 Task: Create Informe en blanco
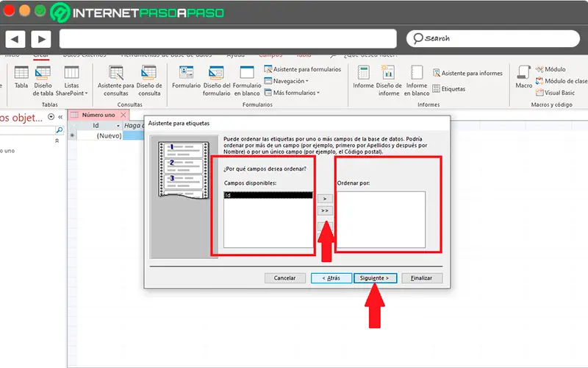tap(417, 81)
